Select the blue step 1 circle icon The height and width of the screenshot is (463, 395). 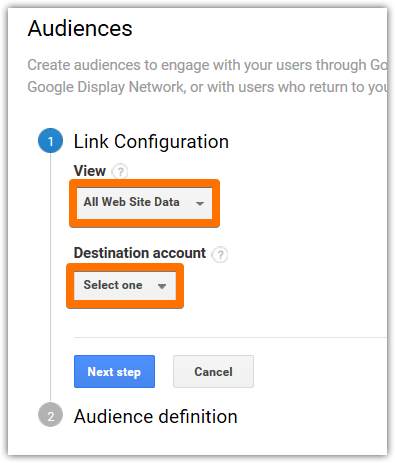pyautogui.click(x=51, y=141)
